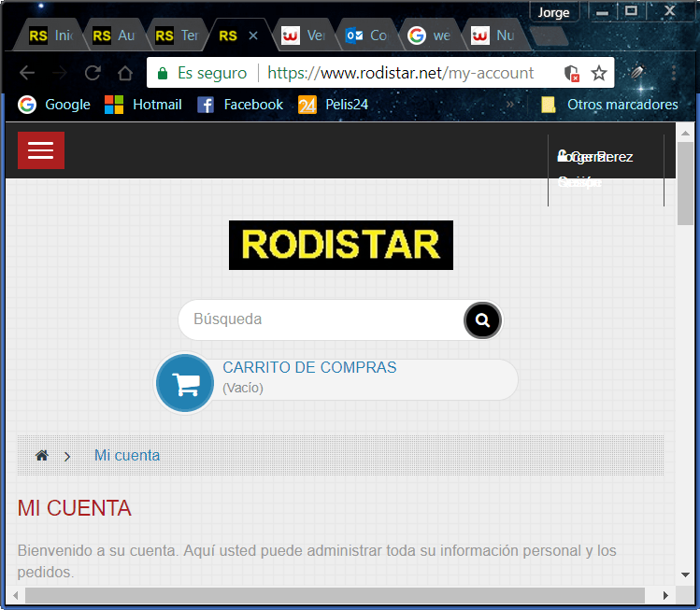
Task: Open the Pelis24 bookmark
Action: click(x=334, y=105)
